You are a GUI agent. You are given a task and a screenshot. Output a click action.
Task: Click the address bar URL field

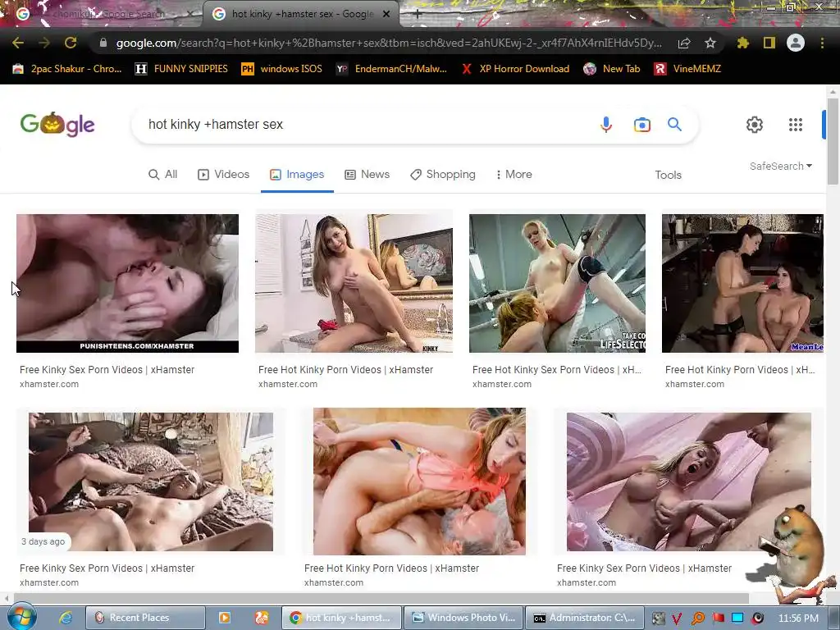click(x=389, y=43)
